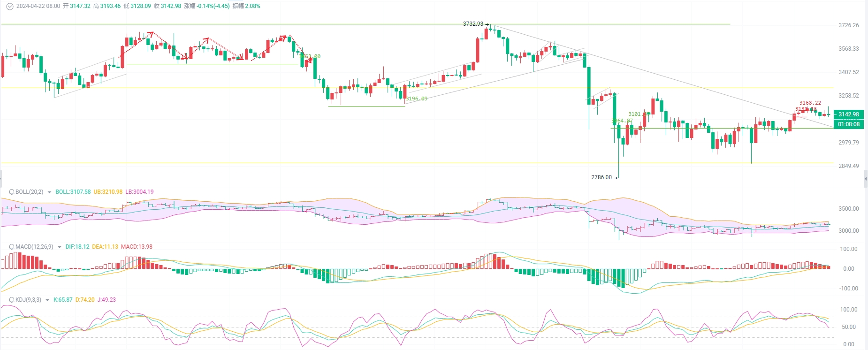Click the left edge panel handle
The image size is (868, 350).
click(1, 179)
